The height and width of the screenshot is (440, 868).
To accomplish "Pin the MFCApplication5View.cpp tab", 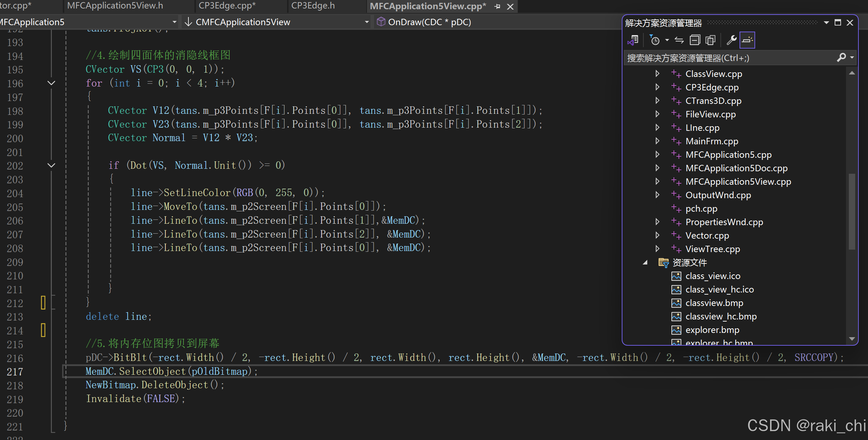I will (497, 6).
